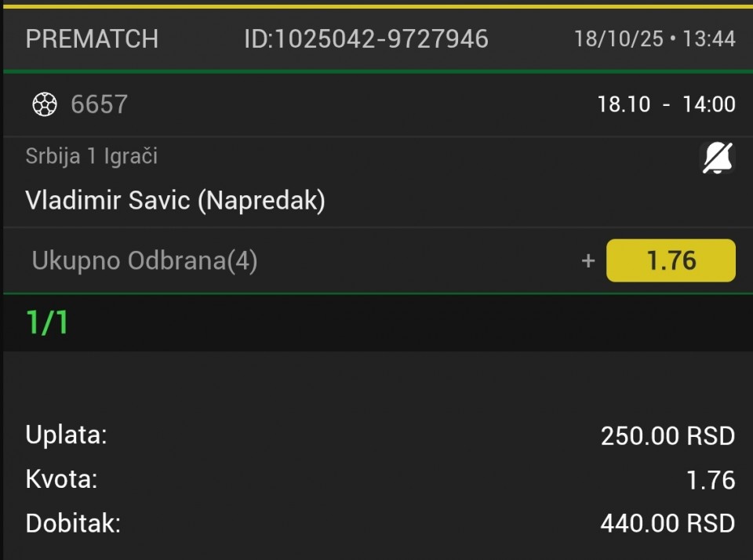The height and width of the screenshot is (560, 753).
Task: Click the soccer ball sport icon
Action: [x=45, y=104]
